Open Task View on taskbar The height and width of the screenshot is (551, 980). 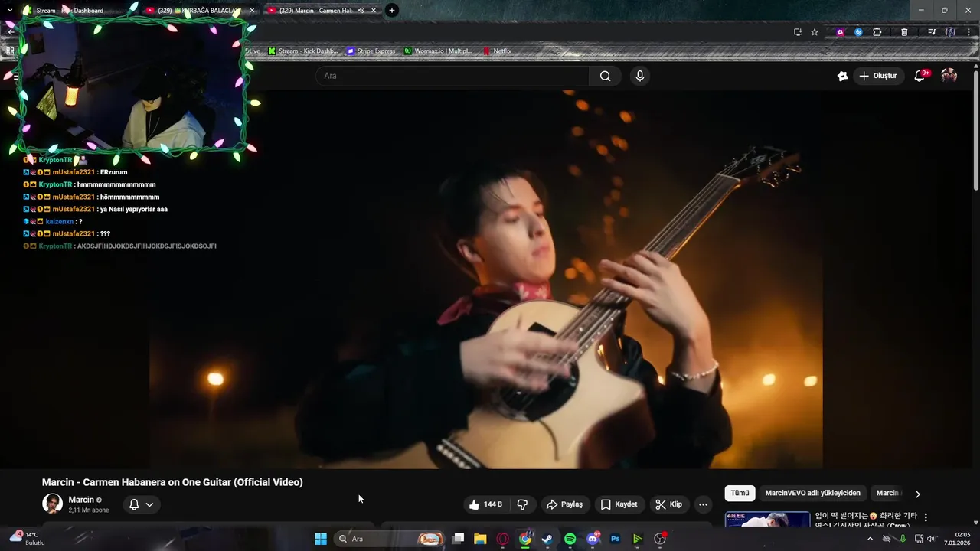pyautogui.click(x=458, y=539)
